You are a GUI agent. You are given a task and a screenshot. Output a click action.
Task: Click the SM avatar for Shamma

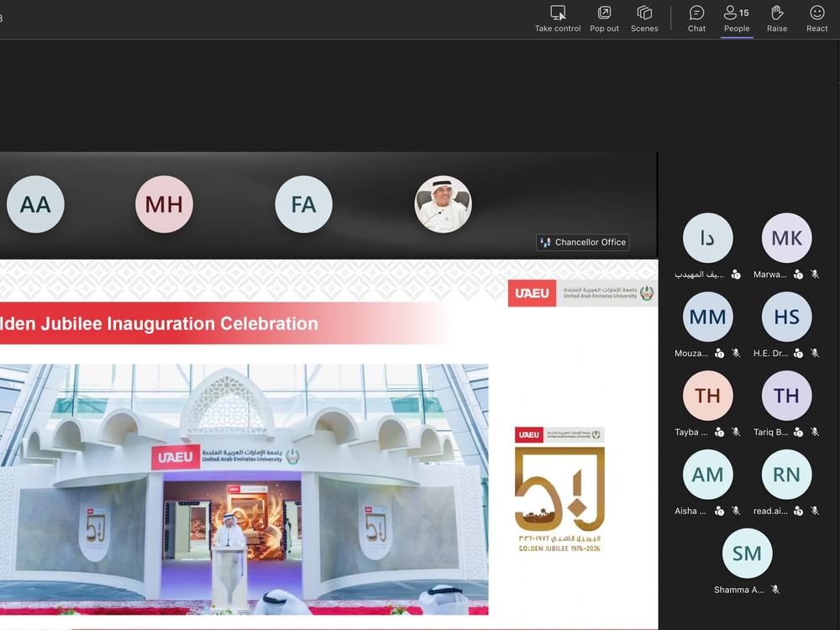747,554
